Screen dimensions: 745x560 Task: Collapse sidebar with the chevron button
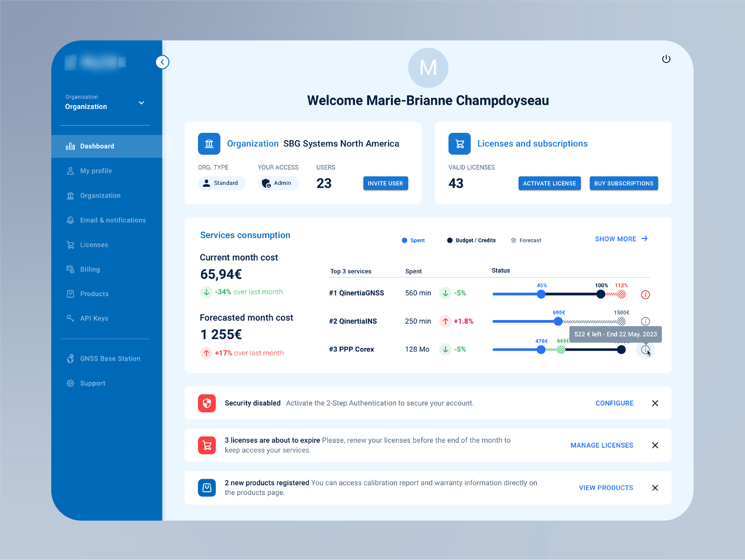pyautogui.click(x=163, y=62)
